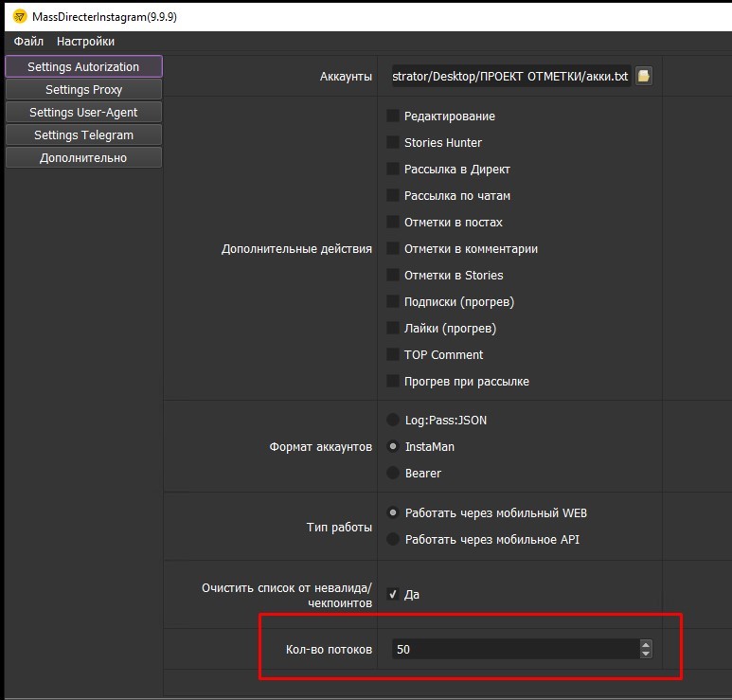Select the Settings Autorization tab
The image size is (732, 700).
coord(83,66)
